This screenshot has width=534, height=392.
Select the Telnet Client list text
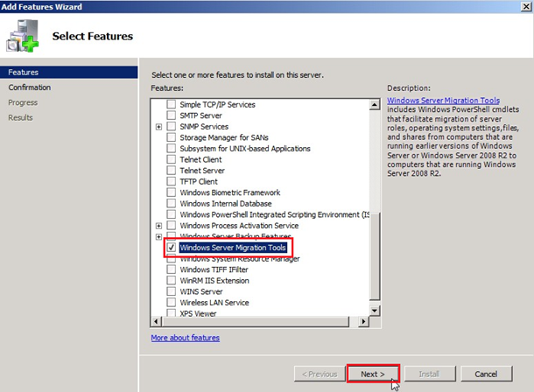pyautogui.click(x=200, y=159)
